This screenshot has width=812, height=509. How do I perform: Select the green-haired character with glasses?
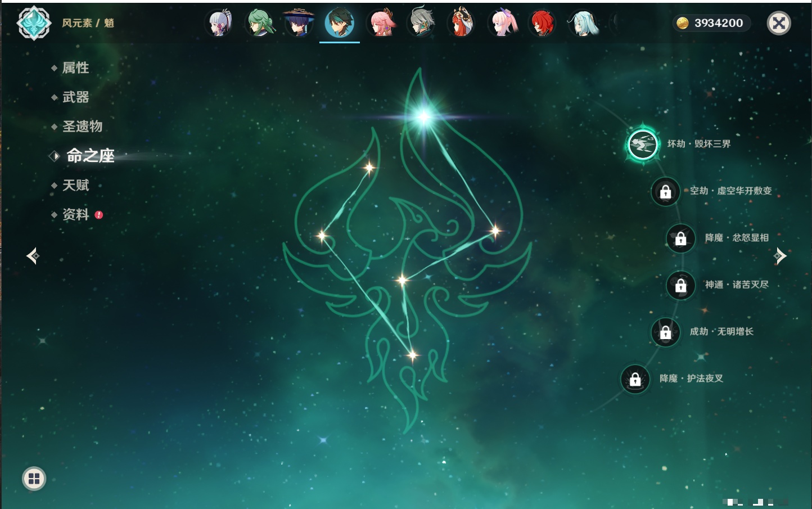point(260,23)
